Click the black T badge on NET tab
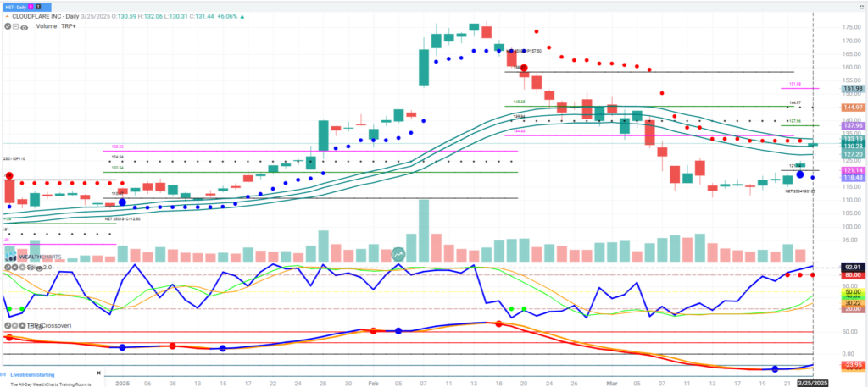This screenshot has width=868, height=387. click(37, 6)
